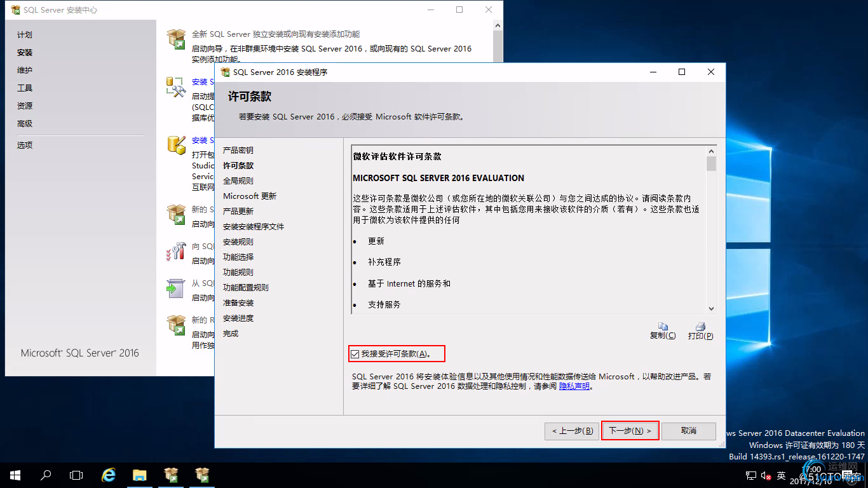Click the 下一步(N) button
The image size is (868, 488).
point(630,431)
